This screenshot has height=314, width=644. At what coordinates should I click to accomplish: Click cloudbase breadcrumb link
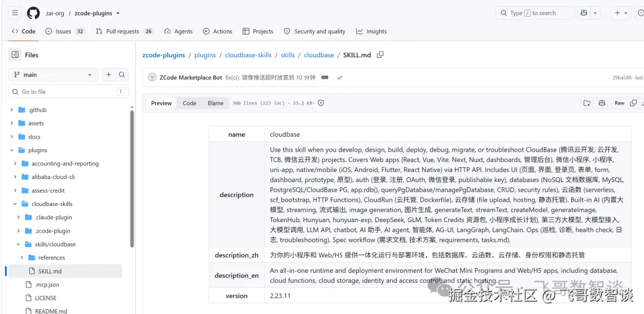click(318, 55)
